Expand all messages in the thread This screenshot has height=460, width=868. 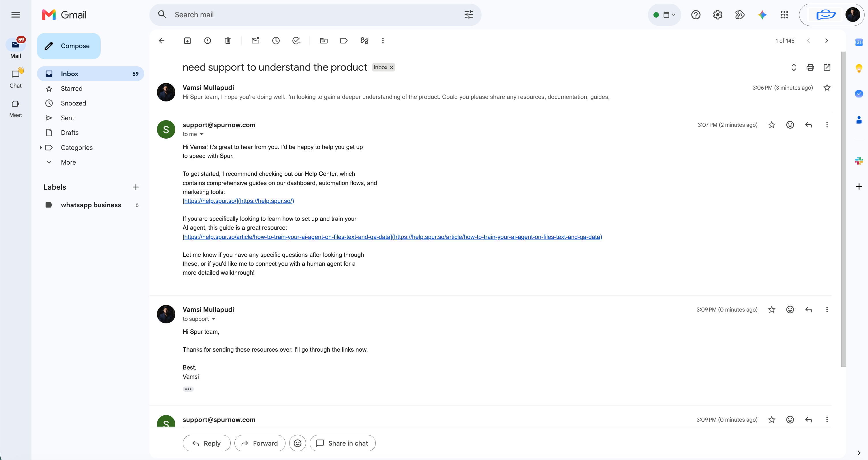(x=794, y=67)
